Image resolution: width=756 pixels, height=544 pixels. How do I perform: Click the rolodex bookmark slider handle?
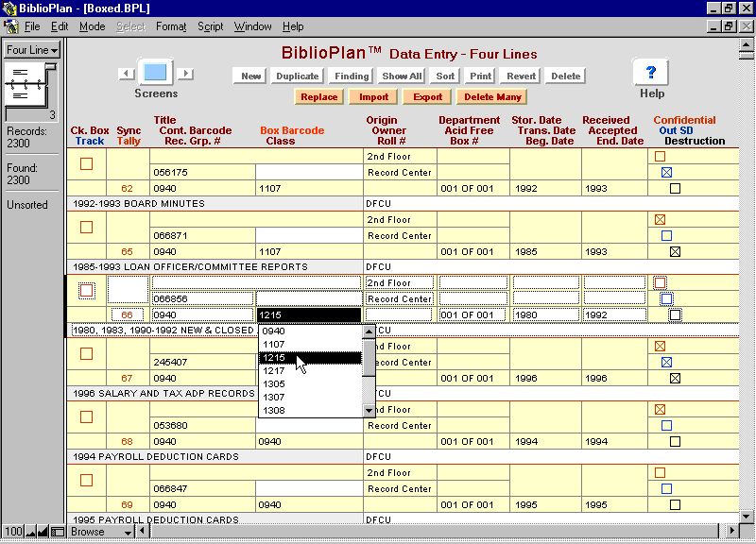tap(51, 68)
